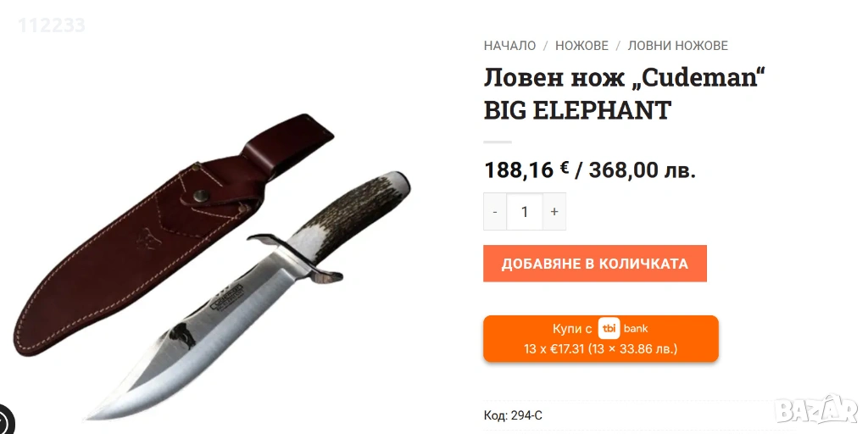This screenshot has width=868, height=434.
Task: Click the 112233 watermark text
Action: [52, 25]
